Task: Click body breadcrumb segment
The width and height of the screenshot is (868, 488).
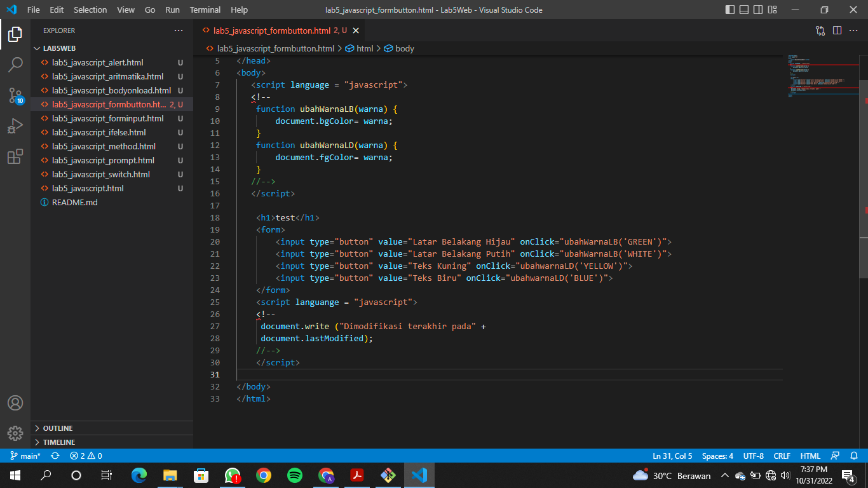Action: [x=399, y=48]
